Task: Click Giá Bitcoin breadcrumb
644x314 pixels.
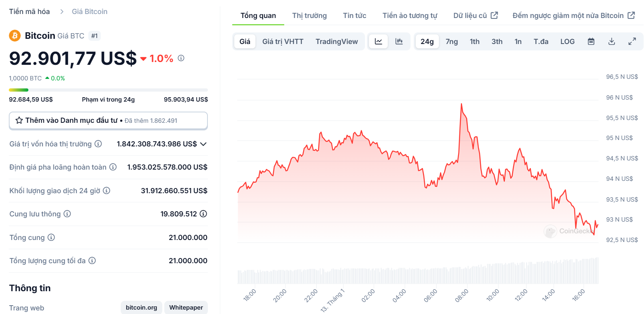Action: 90,12
